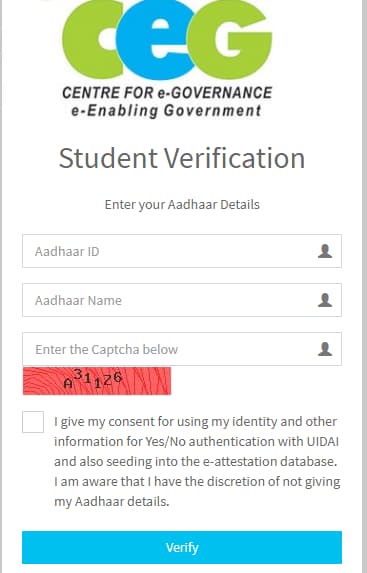
Task: Click the 'e-Enabling Government' tagline
Action: tap(166, 110)
